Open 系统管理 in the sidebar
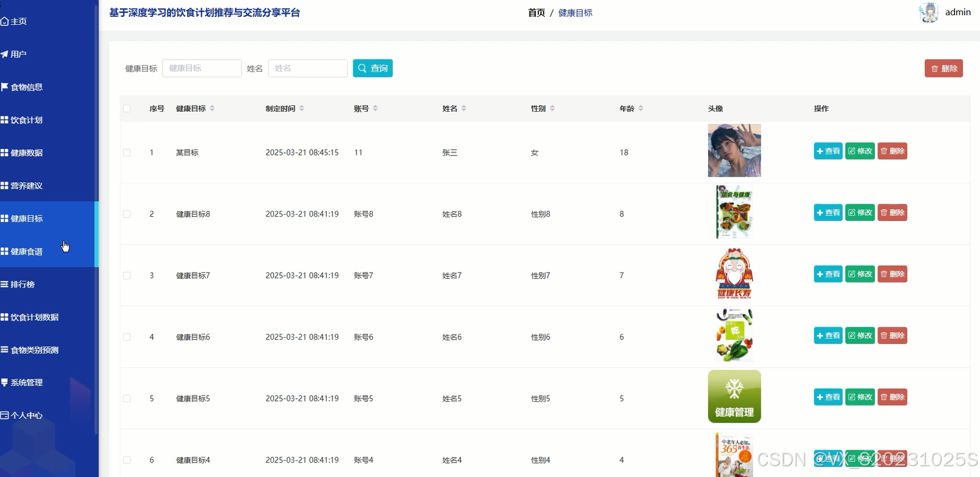The width and height of the screenshot is (980, 477). click(x=48, y=383)
